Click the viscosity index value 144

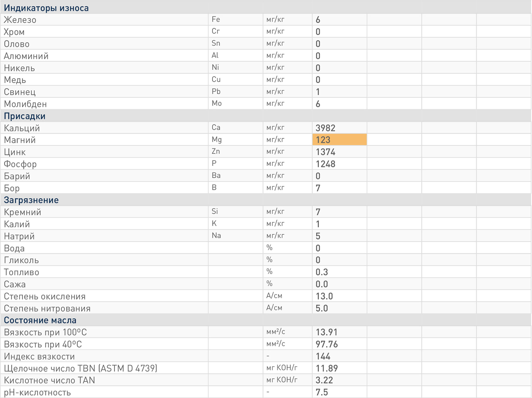coord(323,356)
